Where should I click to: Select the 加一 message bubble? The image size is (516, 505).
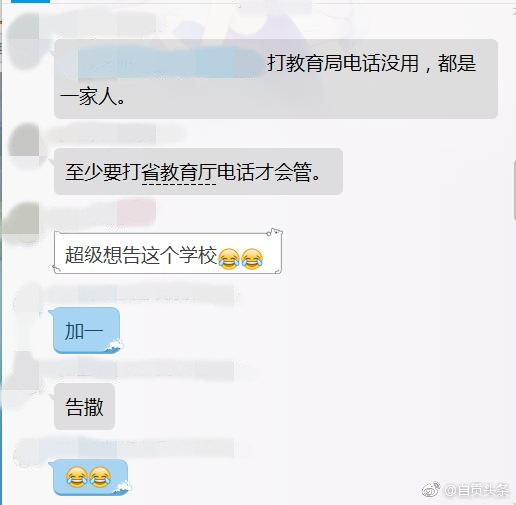[87, 331]
